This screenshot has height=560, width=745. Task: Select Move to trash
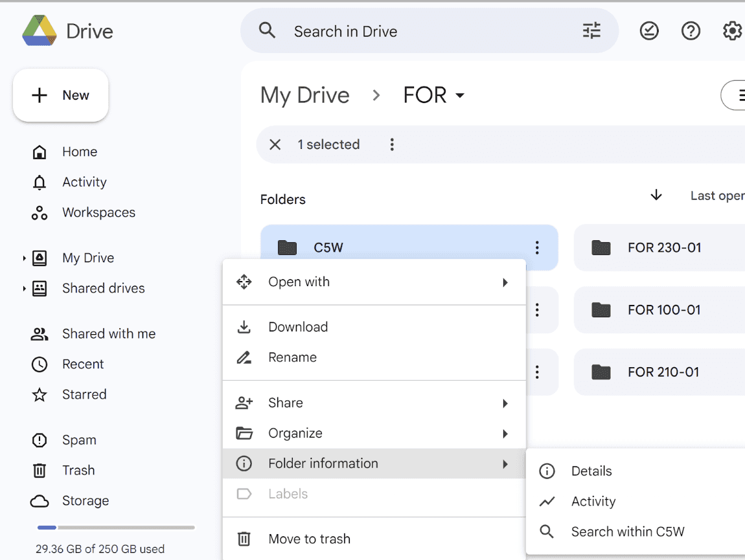point(374,539)
